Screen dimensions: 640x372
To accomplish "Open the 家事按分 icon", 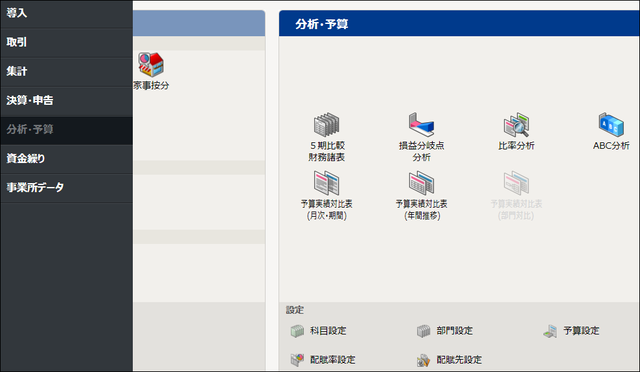I will 151,65.
